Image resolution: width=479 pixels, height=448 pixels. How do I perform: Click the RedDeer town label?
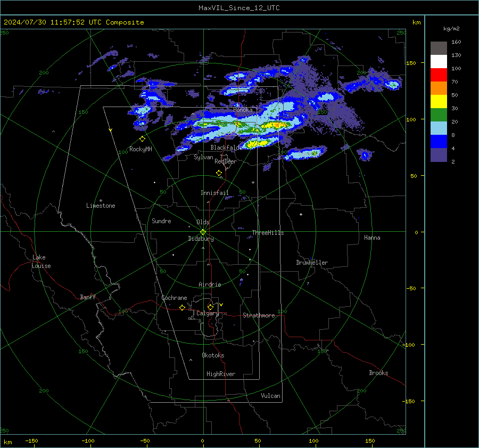[x=226, y=161]
